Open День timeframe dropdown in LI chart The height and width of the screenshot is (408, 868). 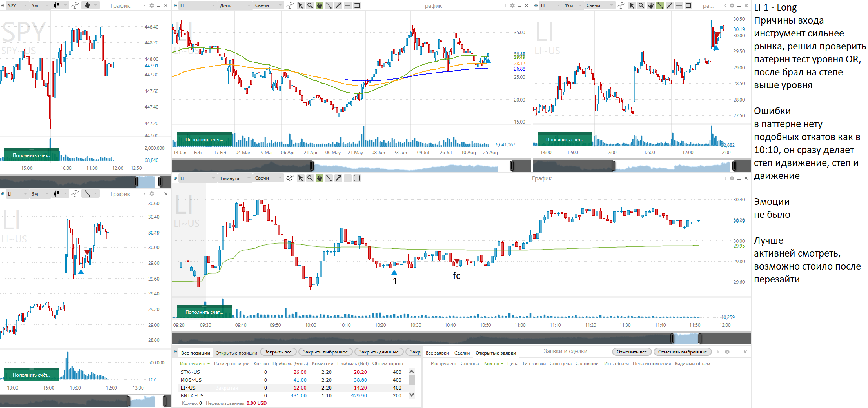click(234, 5)
